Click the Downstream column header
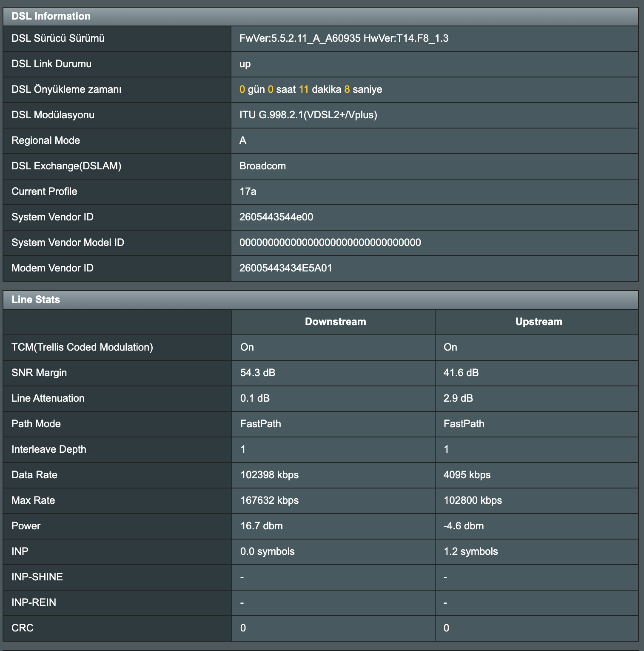The image size is (644, 651). coord(335,322)
